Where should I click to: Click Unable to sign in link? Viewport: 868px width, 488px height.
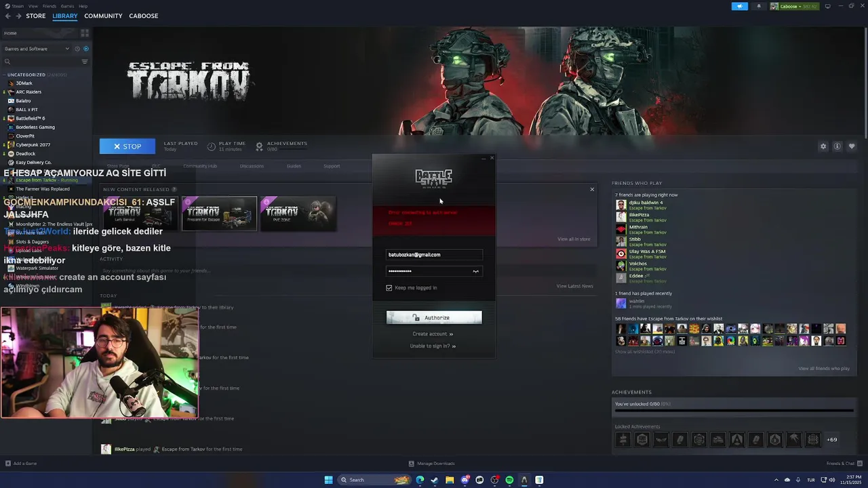[433, 346]
